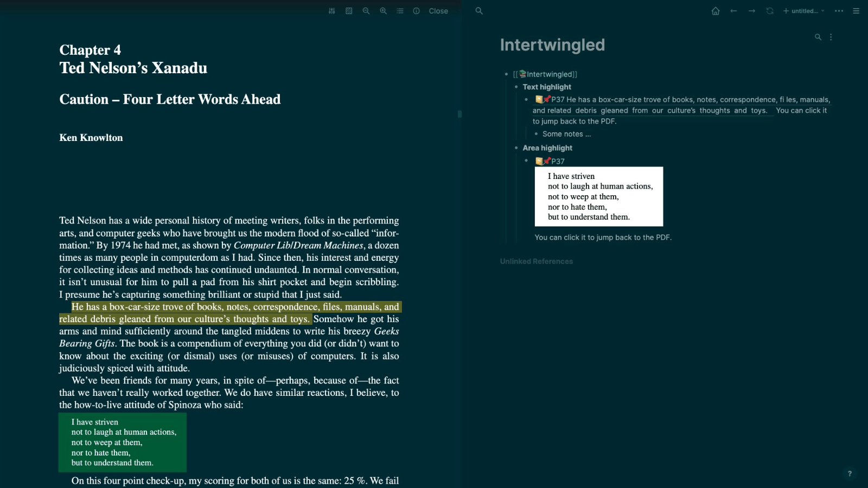The width and height of the screenshot is (868, 488).
Task: Open PDF viewer settings sliders icon
Action: point(332,11)
